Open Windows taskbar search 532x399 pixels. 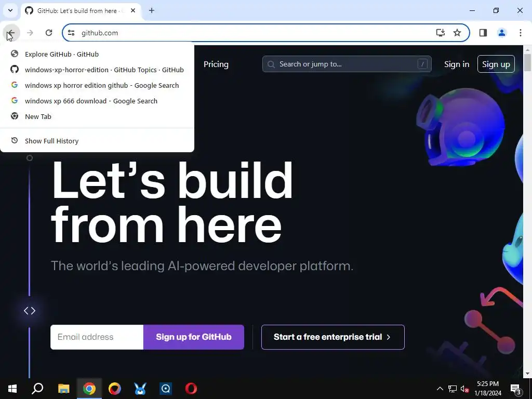coord(37,389)
